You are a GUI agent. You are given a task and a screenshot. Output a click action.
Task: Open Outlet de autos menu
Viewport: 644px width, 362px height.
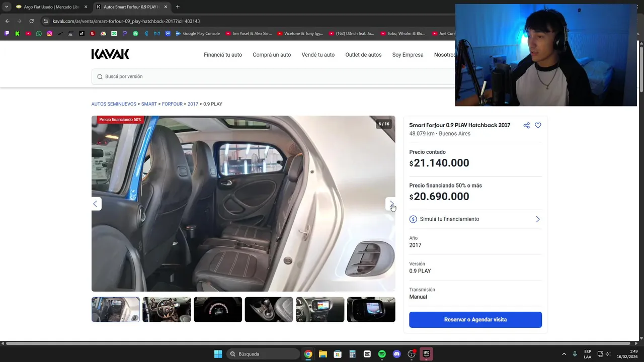363,55
